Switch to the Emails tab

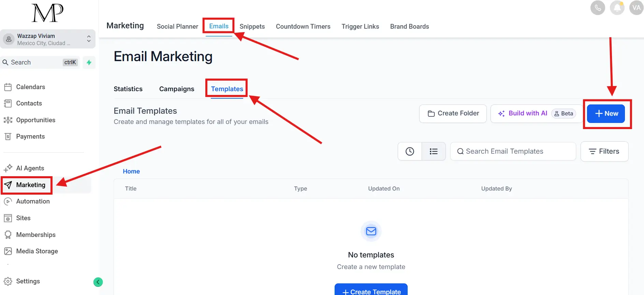(x=219, y=26)
